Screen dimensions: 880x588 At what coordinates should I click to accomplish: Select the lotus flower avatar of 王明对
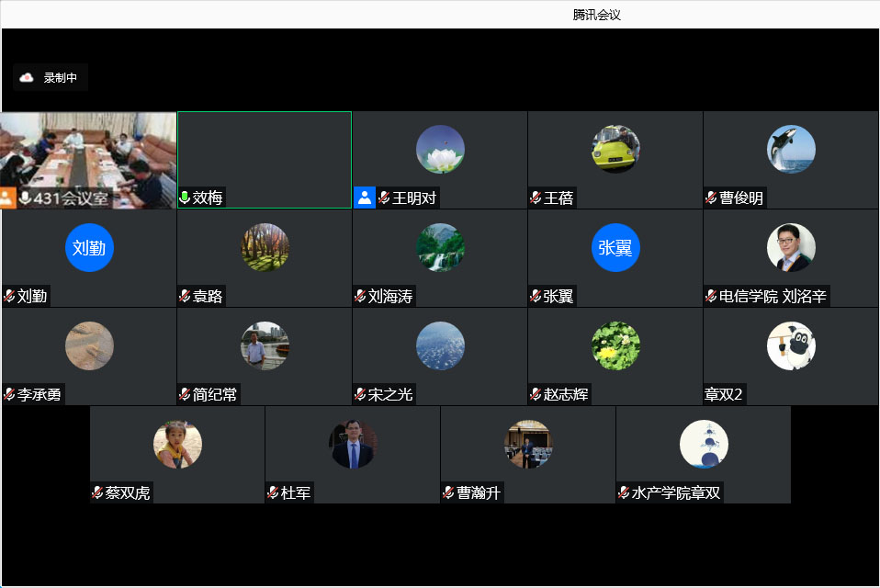(440, 149)
